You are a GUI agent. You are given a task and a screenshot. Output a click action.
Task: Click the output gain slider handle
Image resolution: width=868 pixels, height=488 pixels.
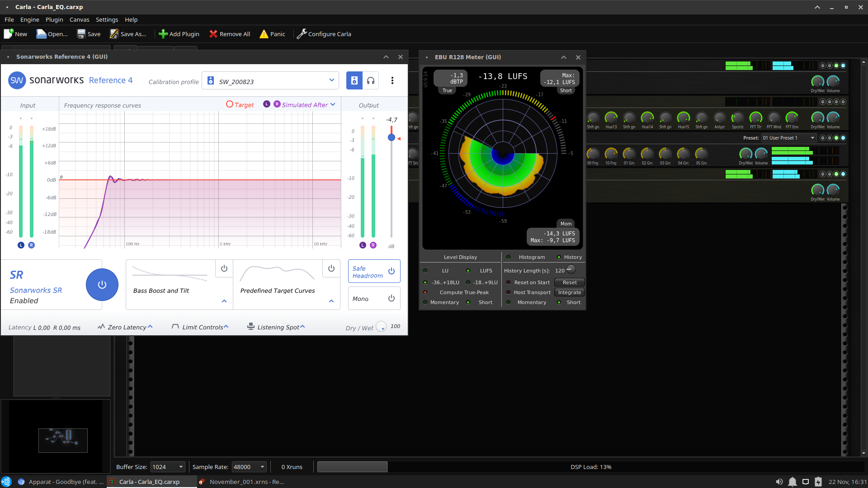(x=392, y=137)
